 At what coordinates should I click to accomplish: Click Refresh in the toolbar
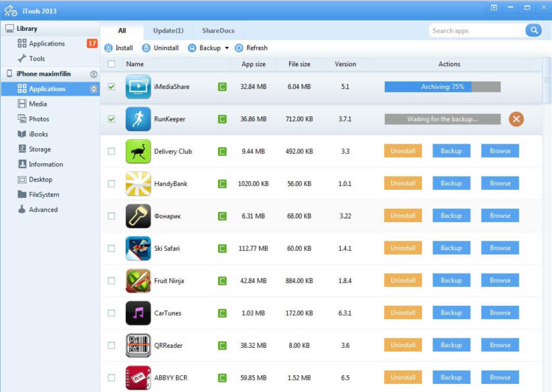(x=252, y=48)
